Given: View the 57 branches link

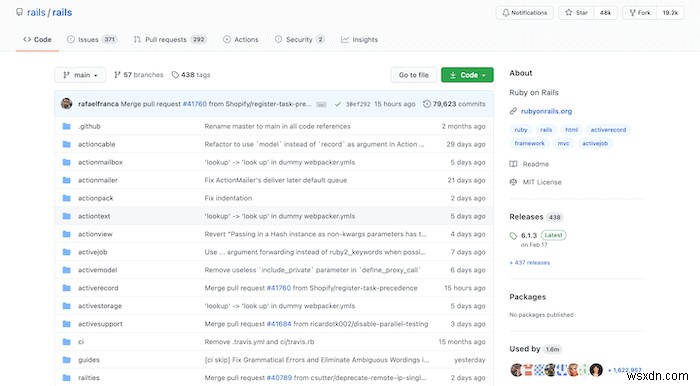Looking at the screenshot, I should [x=139, y=75].
